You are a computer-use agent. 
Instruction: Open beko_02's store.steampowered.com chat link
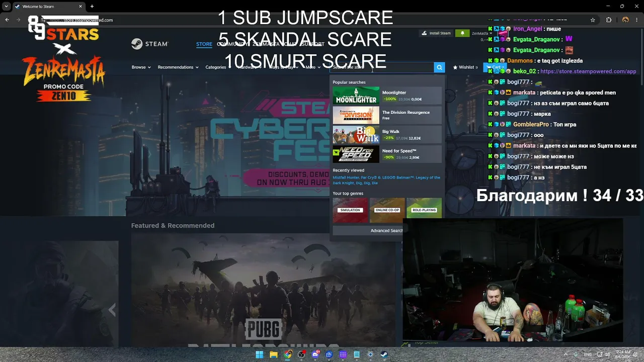pos(588,71)
